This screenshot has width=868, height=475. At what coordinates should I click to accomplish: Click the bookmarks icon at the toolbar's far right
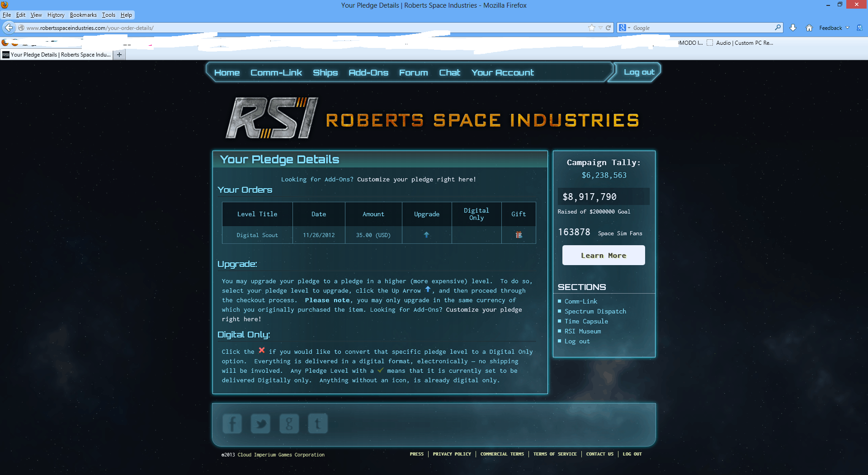(x=859, y=28)
